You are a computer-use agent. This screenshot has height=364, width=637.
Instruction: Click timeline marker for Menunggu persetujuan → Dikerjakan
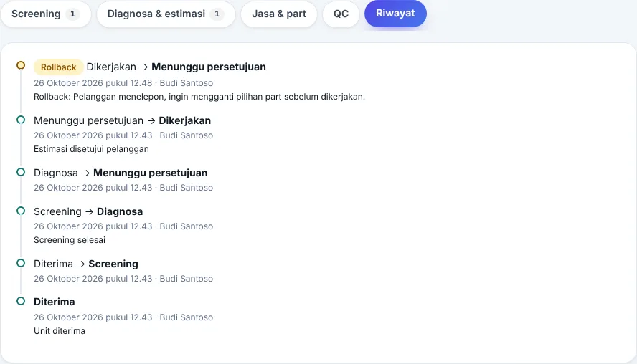(21, 120)
